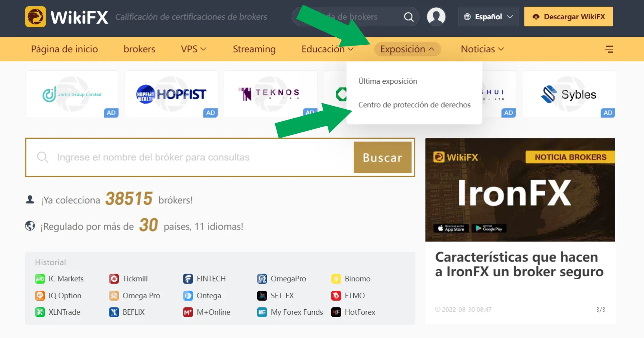Image resolution: width=644 pixels, height=338 pixels.
Task: Open the TEKNOS ad card
Action: tap(271, 94)
